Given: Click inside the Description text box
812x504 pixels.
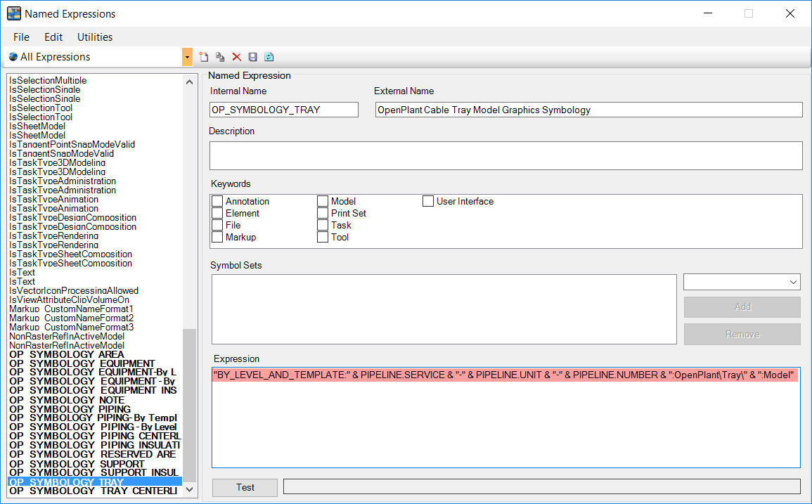Looking at the screenshot, I should click(x=506, y=155).
